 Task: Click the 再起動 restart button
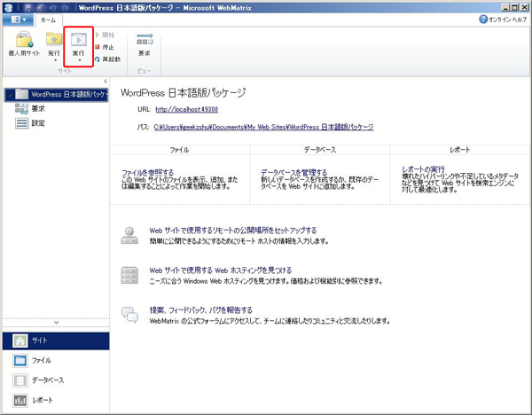[107, 59]
